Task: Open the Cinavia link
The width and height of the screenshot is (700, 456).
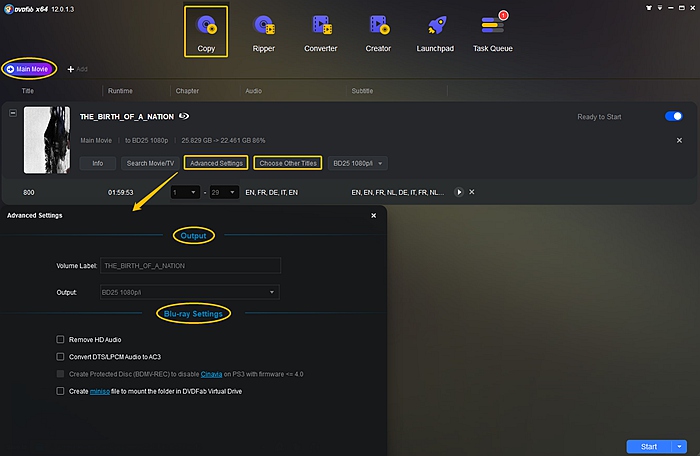Action: [211, 374]
